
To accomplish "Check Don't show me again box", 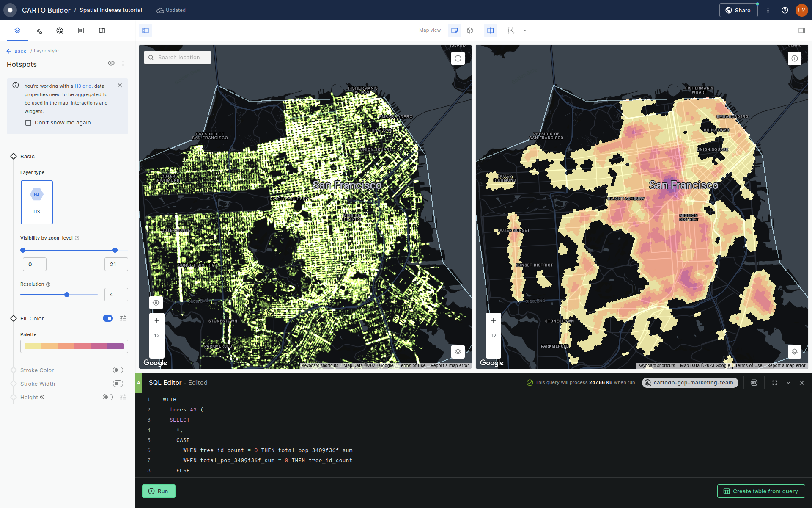I will tap(28, 123).
